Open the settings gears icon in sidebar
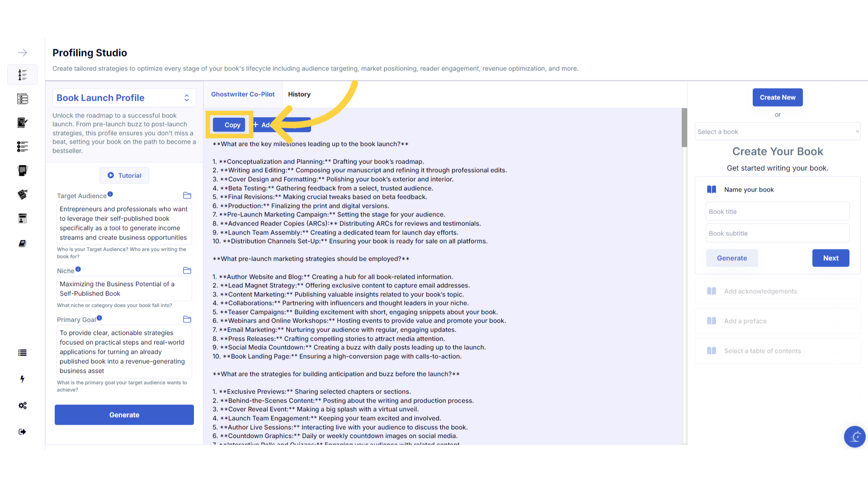Viewport: 868px width, 488px height. pyautogui.click(x=22, y=406)
